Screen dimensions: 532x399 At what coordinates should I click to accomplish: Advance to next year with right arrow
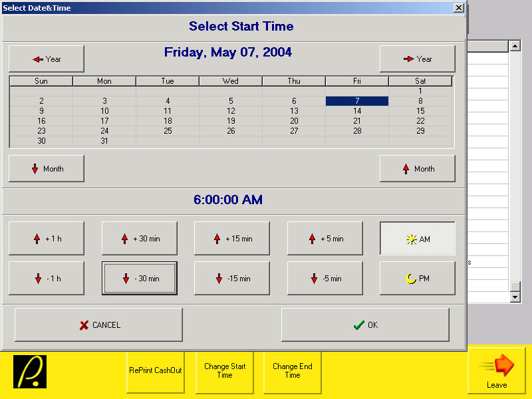pyautogui.click(x=417, y=59)
